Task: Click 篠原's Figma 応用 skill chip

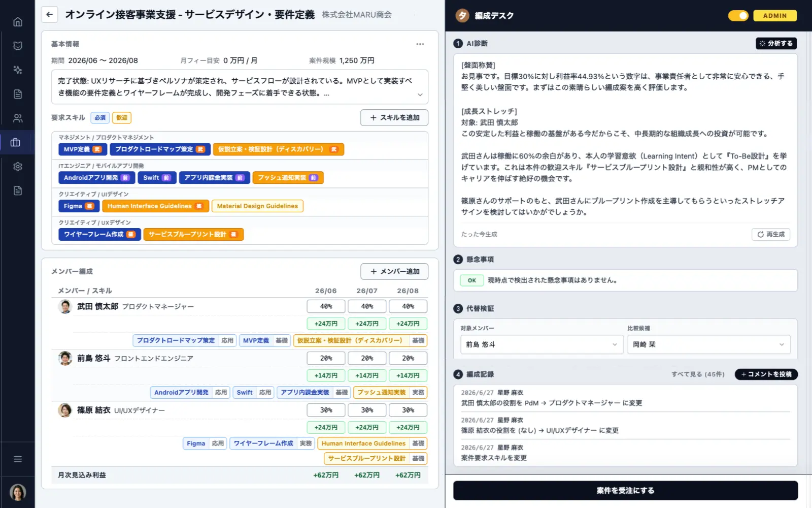Action: point(205,443)
